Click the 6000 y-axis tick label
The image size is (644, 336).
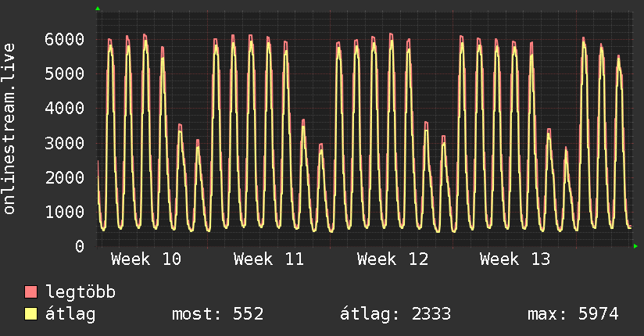[65, 39]
